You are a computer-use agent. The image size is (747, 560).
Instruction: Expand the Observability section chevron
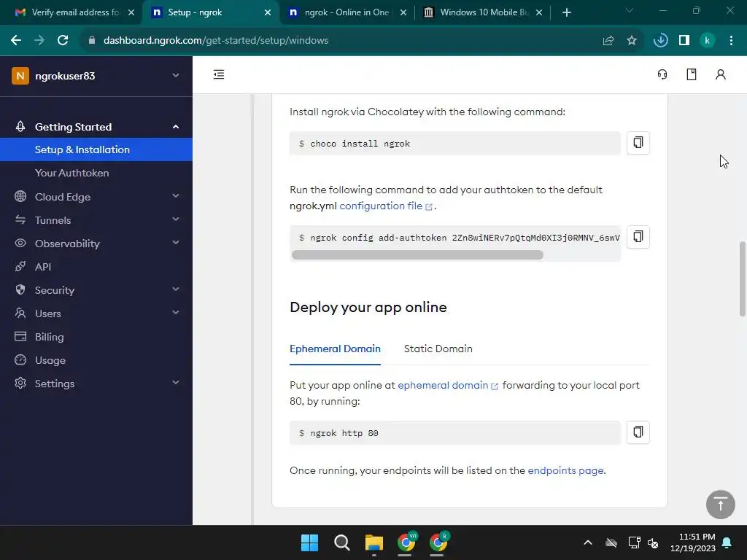click(176, 242)
